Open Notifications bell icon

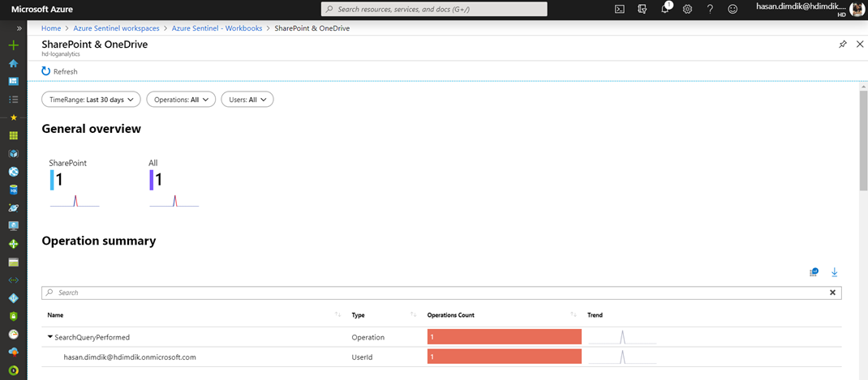point(666,9)
